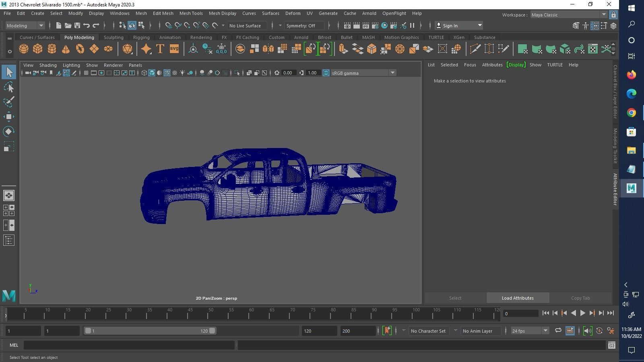Image resolution: width=644 pixels, height=362 pixels.
Task: Select the Move tool in the toolbox
Action: pos(9,117)
